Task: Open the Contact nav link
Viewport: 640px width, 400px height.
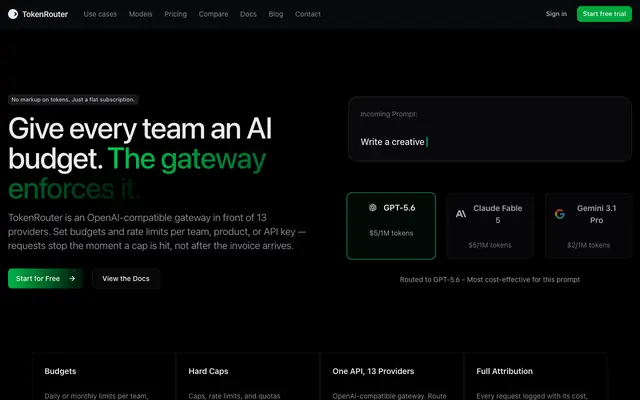Action: click(308, 14)
